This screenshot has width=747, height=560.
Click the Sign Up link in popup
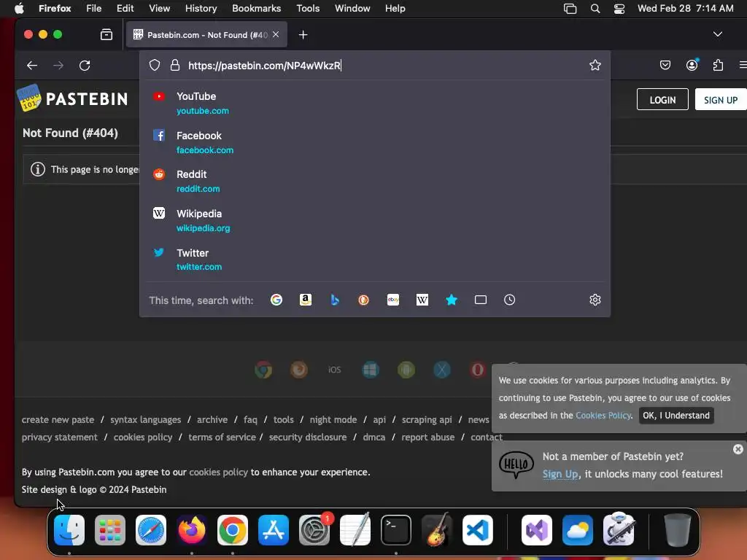coord(560,474)
